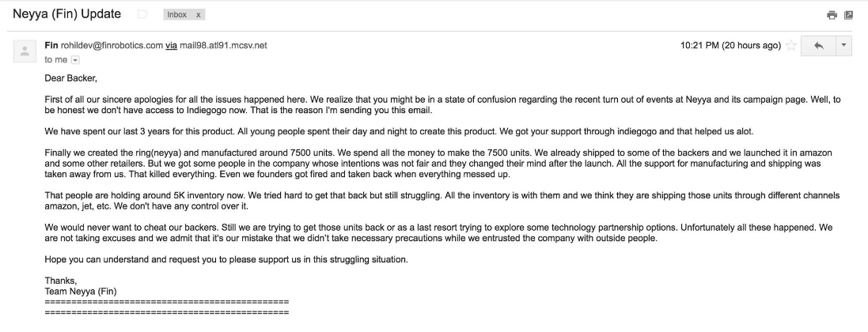
Task: Open the More options arrow beside Reply
Action: (x=843, y=45)
